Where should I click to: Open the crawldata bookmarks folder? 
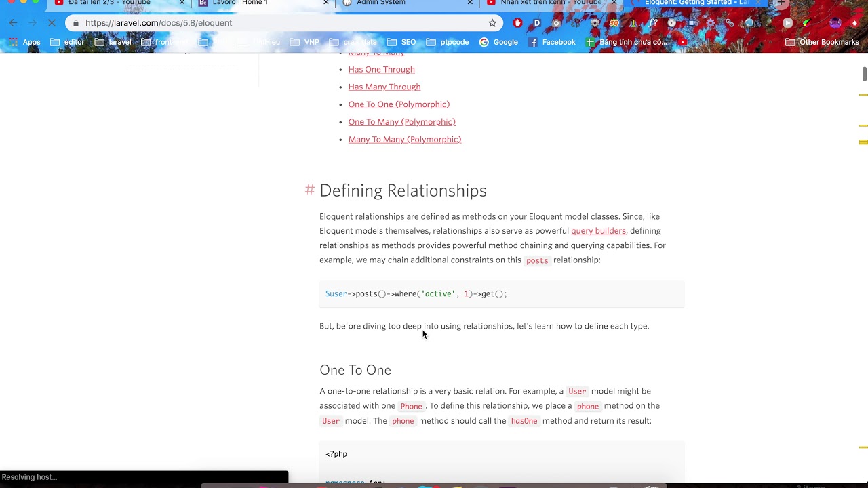[353, 42]
